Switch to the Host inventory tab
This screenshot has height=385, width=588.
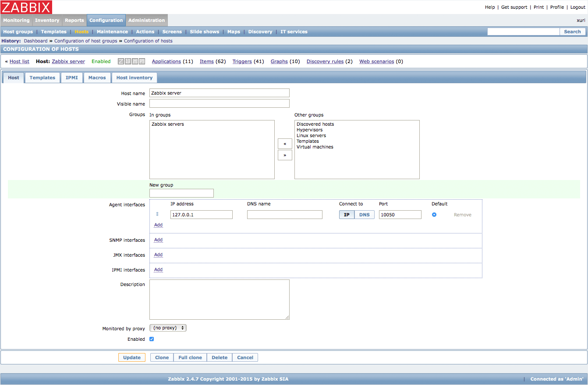click(x=135, y=78)
